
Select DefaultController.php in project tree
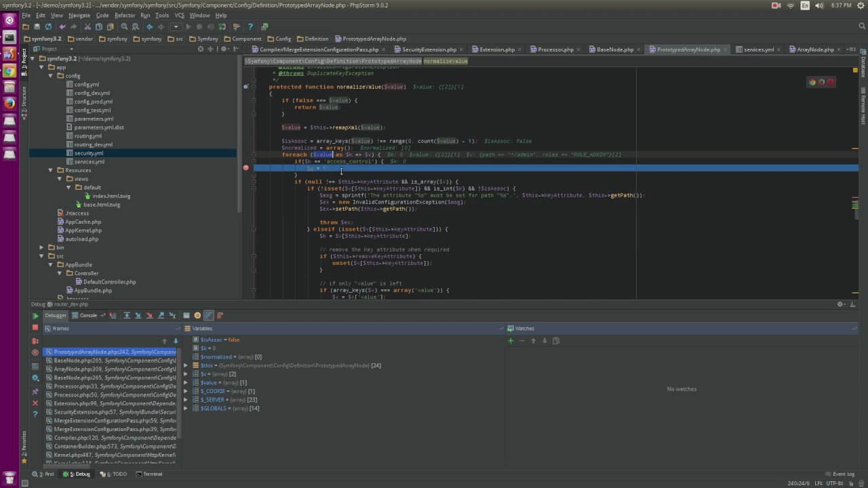point(109,282)
